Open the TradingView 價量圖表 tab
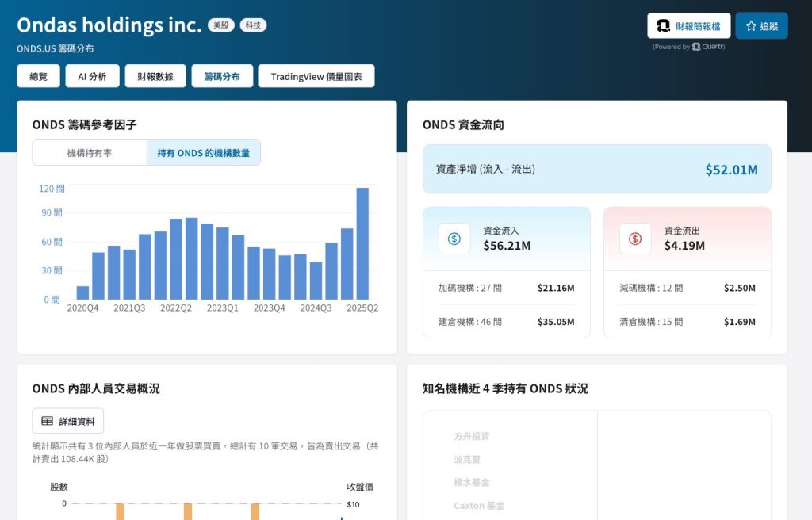The image size is (812, 520). coord(316,77)
